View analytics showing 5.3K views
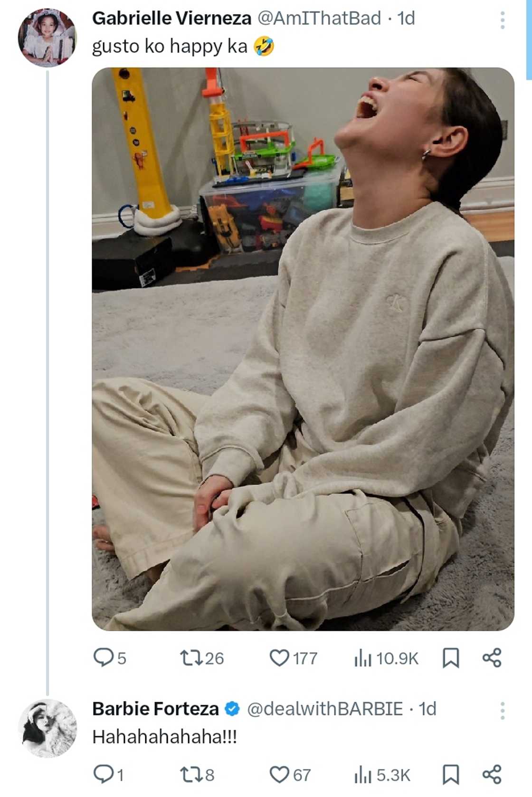532x797 pixels. [x=363, y=775]
